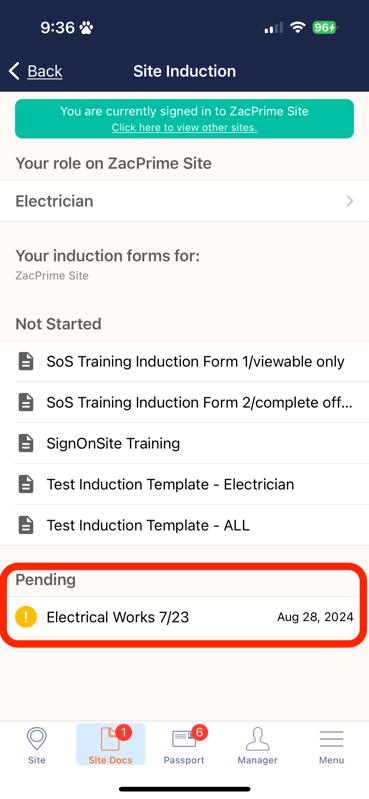Switch to the Passport tab label
Image resolution: width=369 pixels, height=799 pixels.
point(184,760)
